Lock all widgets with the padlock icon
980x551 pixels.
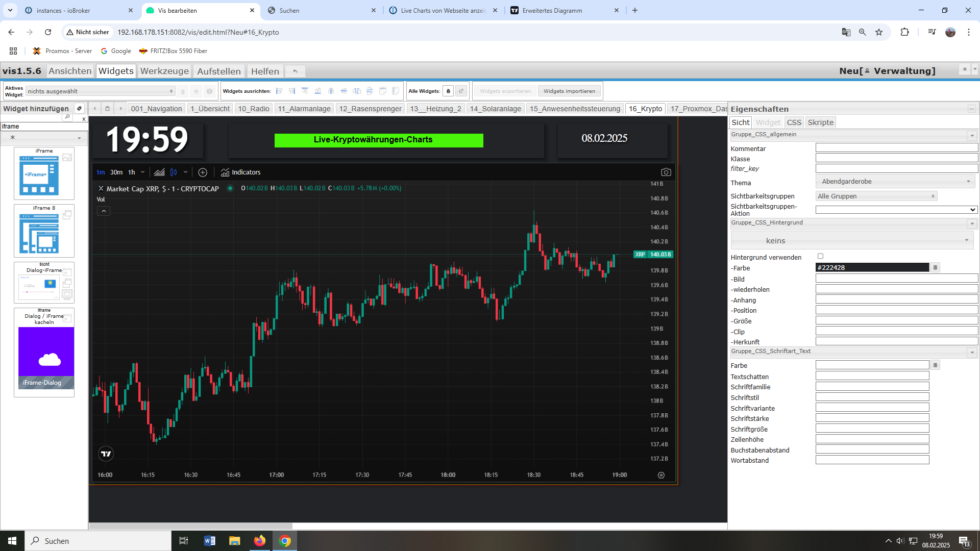tap(448, 91)
